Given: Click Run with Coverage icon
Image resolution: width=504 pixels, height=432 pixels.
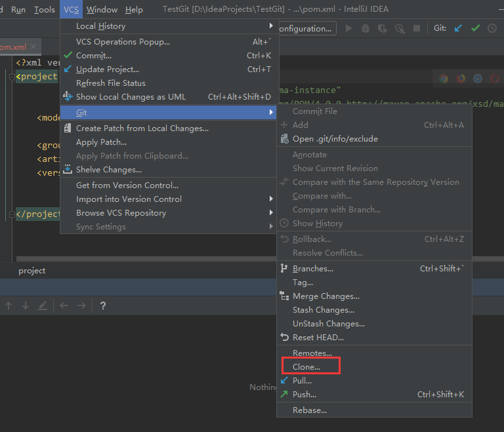Looking at the screenshot, I should (x=383, y=29).
